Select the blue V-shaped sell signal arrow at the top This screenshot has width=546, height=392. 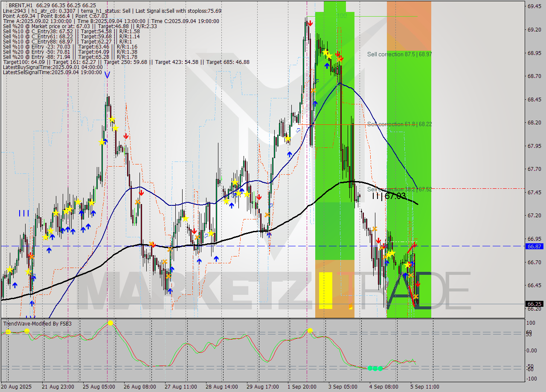(107, 75)
